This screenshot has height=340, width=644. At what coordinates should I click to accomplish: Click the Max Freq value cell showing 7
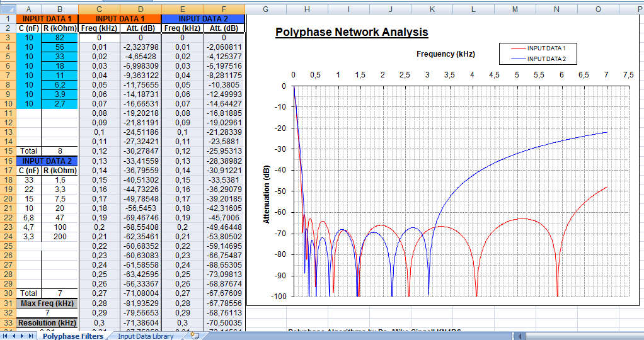click(x=47, y=312)
